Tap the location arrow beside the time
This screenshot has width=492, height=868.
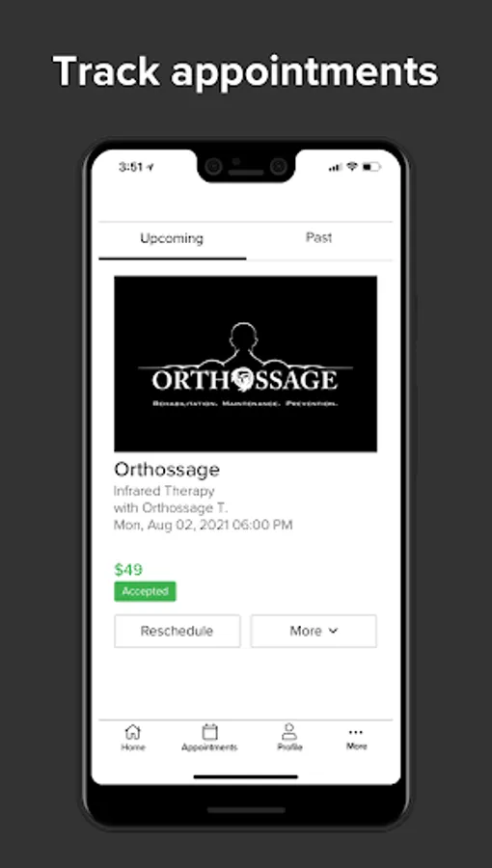click(150, 167)
